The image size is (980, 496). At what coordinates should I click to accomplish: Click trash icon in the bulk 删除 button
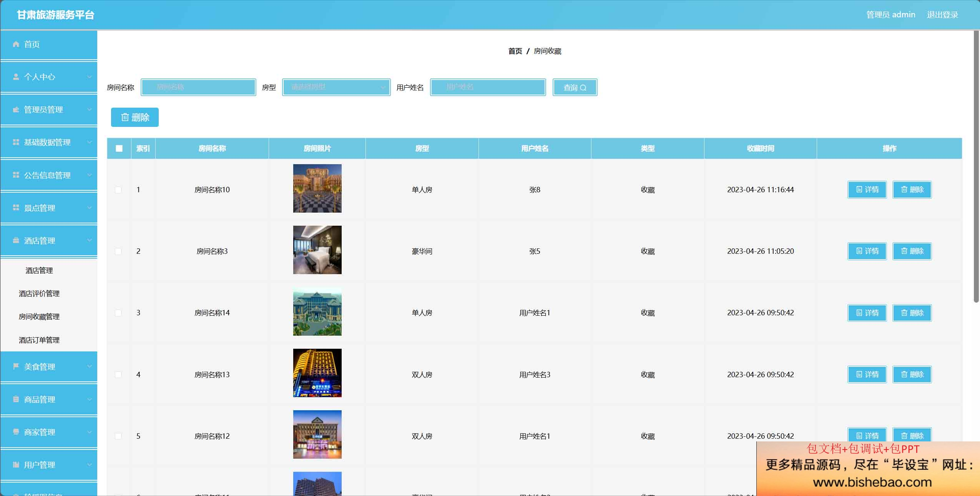click(x=125, y=117)
